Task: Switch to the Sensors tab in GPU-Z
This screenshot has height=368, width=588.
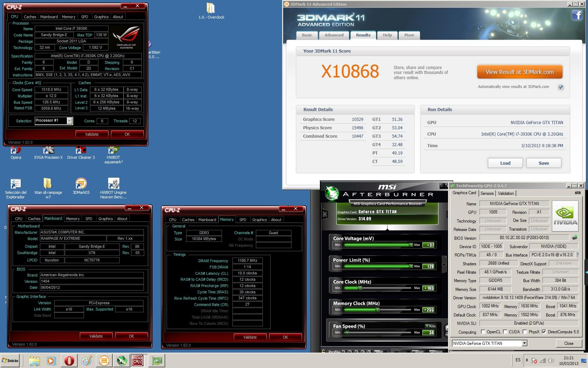Action: (487, 193)
